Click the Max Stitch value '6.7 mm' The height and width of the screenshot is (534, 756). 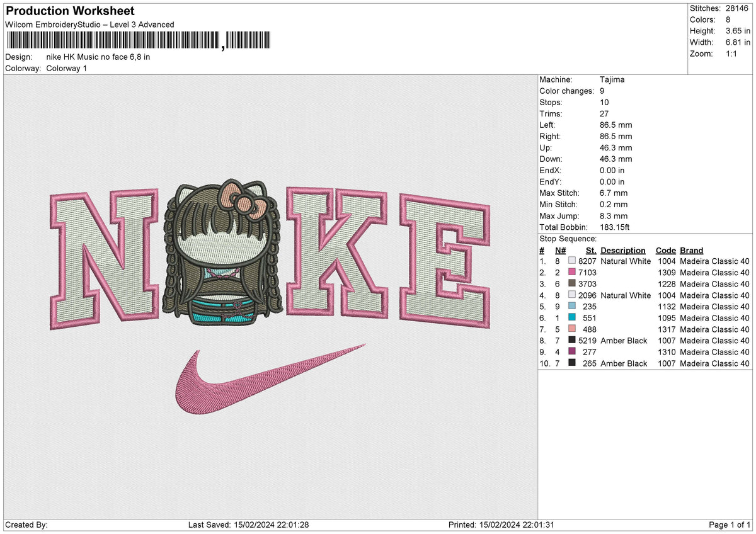point(614,193)
